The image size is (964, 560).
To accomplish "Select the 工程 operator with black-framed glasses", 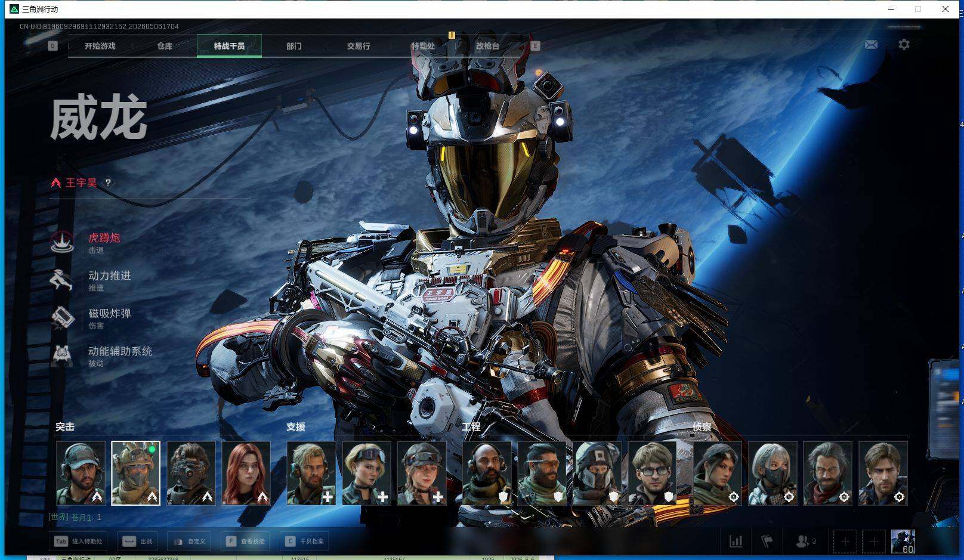I will coord(652,473).
